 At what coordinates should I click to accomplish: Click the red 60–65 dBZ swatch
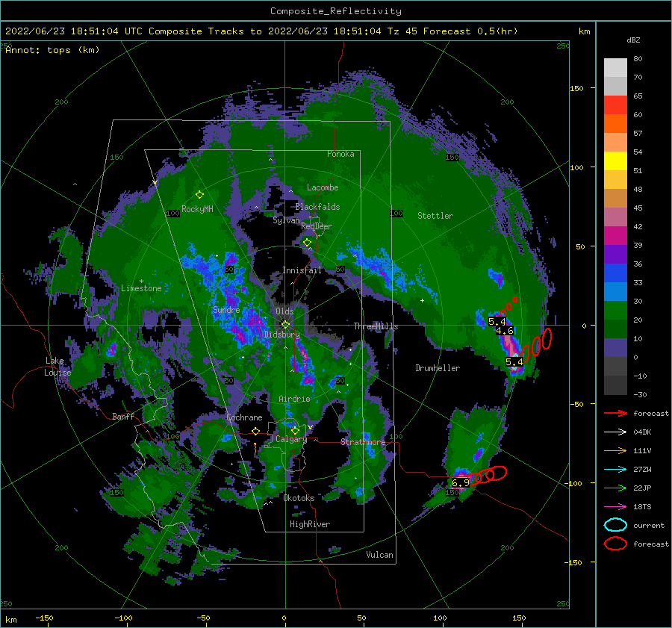[x=615, y=105]
